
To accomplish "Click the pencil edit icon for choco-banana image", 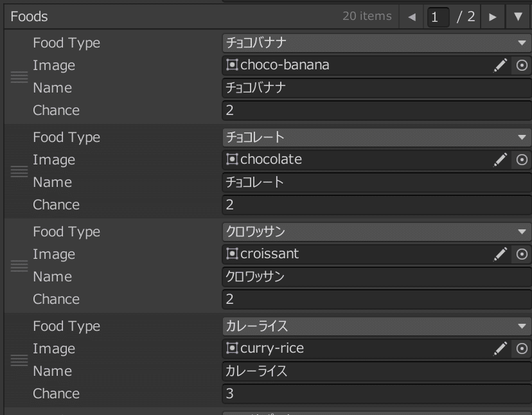I will [x=501, y=65].
